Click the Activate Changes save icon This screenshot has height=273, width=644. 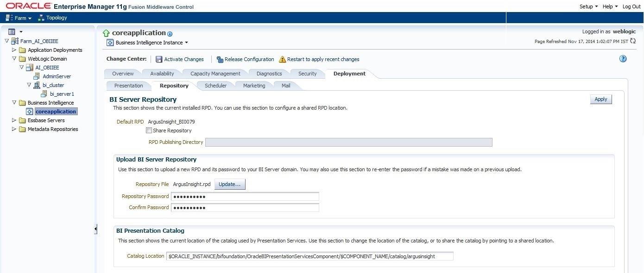point(159,59)
